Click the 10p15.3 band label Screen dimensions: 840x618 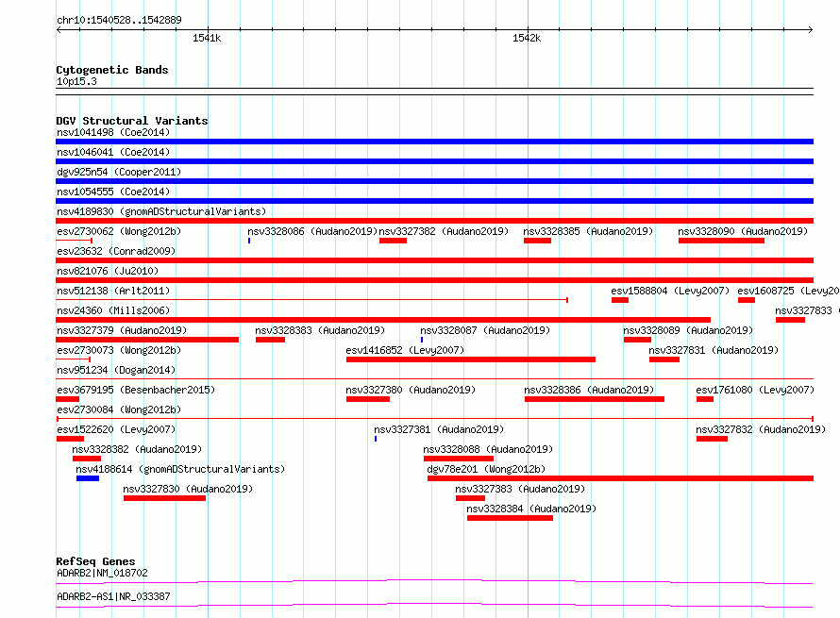point(76,81)
